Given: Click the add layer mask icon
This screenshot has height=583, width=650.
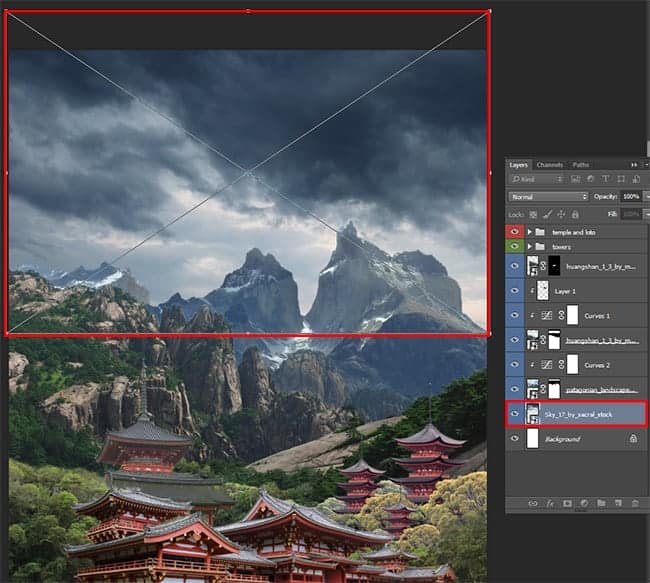Looking at the screenshot, I should point(567,503).
